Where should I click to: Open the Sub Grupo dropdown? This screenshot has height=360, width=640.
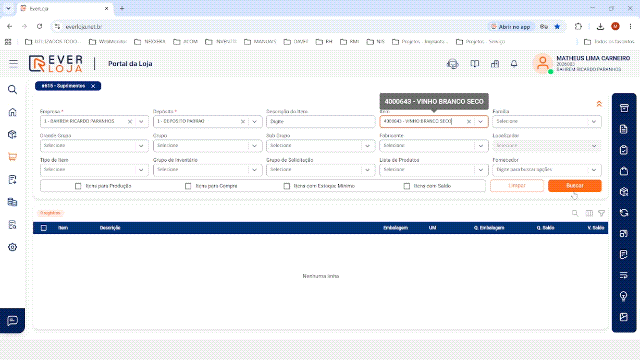coord(320,146)
